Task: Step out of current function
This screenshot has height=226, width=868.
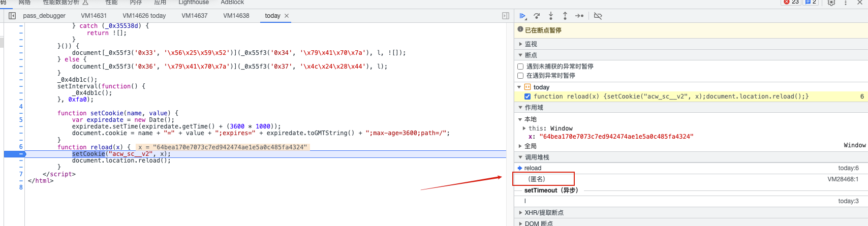Action: [x=565, y=16]
